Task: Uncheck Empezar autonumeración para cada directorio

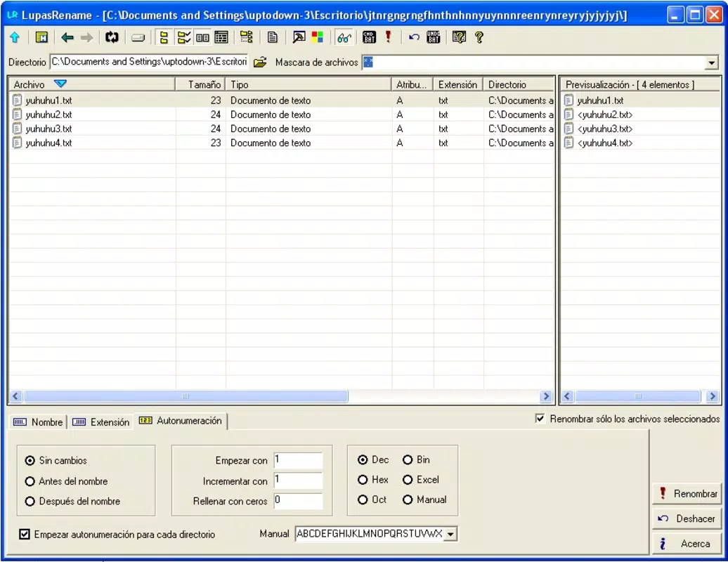Action: (x=25, y=534)
